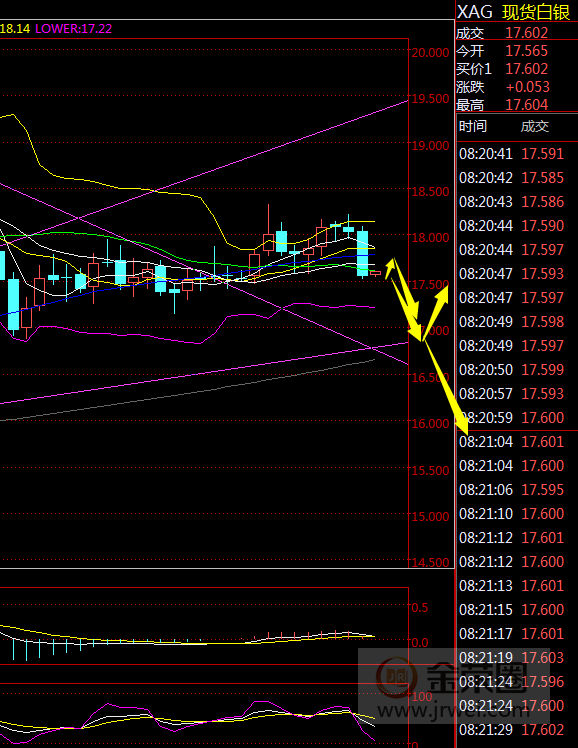Click the 14.500 price axis label
This screenshot has height=748, width=578.
coord(430,563)
